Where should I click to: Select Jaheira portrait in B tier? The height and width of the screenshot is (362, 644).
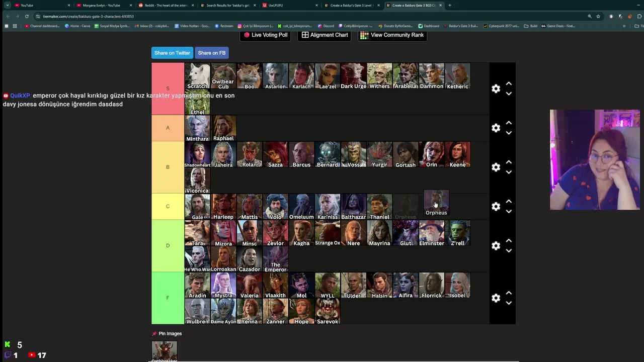coord(223,154)
